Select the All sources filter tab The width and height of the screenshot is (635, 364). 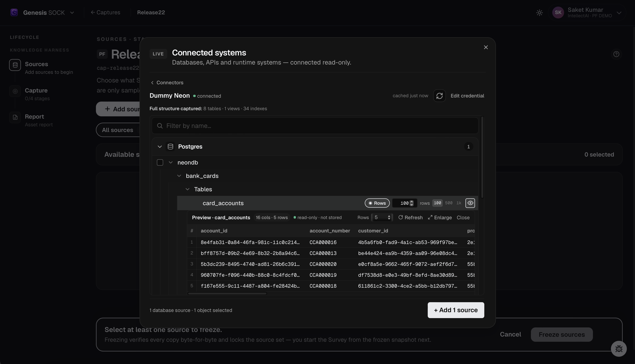tap(117, 130)
